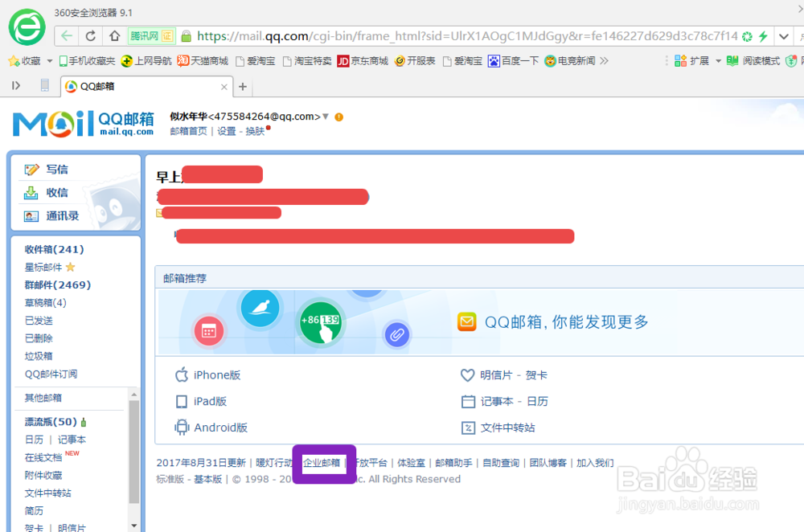Click the QQ邮箱 Mail logo

83,124
